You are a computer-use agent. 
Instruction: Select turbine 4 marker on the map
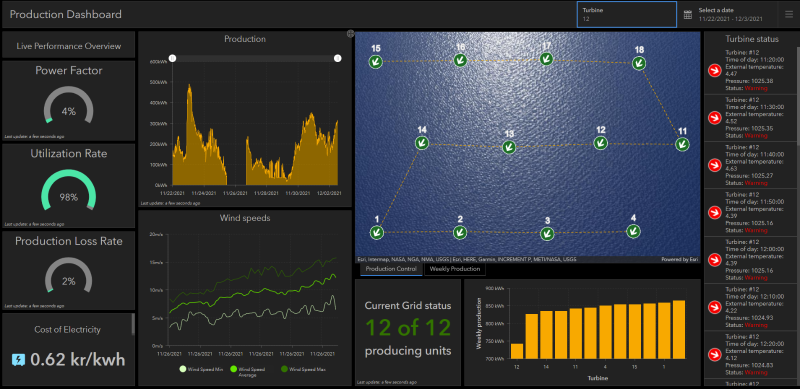pyautogui.click(x=633, y=231)
